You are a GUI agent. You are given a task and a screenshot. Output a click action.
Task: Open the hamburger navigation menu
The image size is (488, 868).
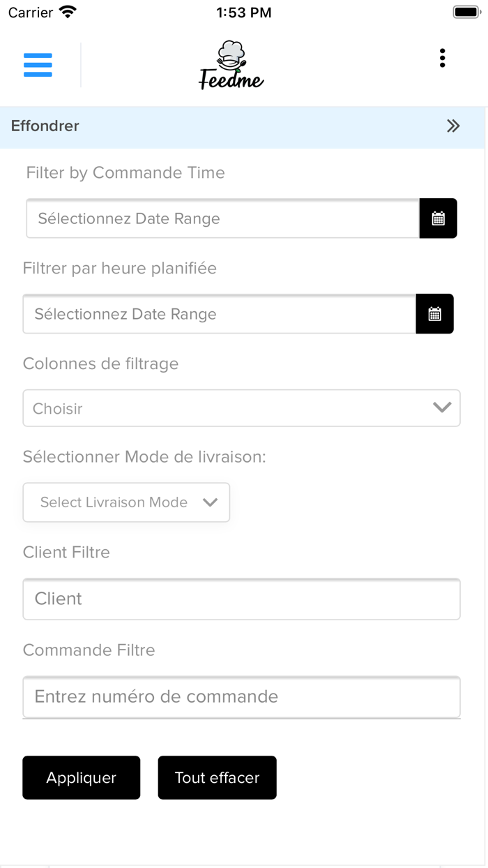click(38, 65)
